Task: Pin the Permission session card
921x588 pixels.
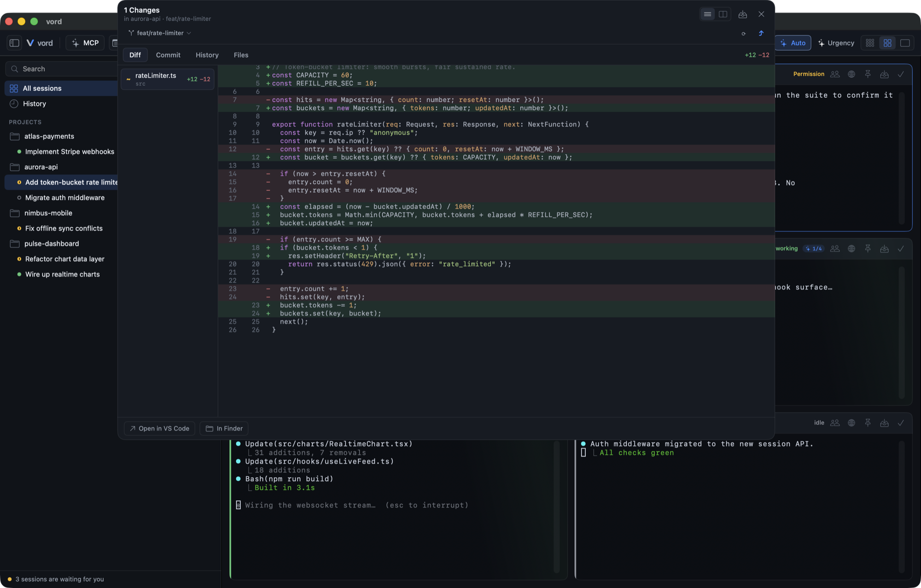Action: [x=868, y=74]
